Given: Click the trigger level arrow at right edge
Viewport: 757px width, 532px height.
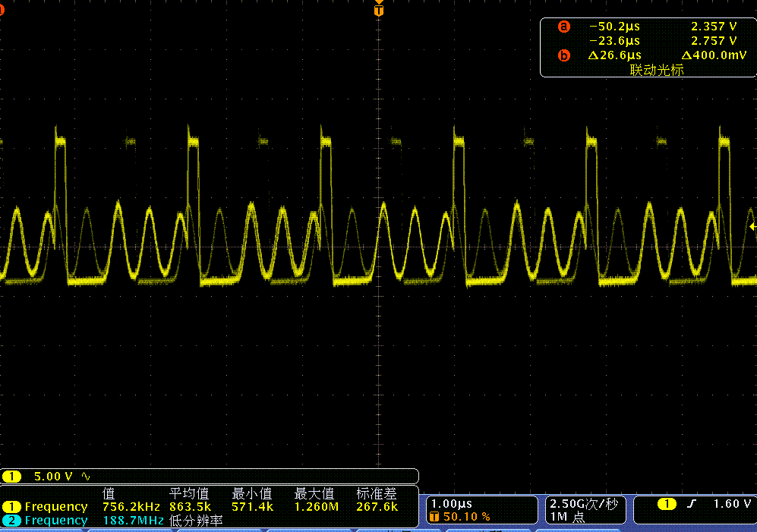Looking at the screenshot, I should pos(753,226).
